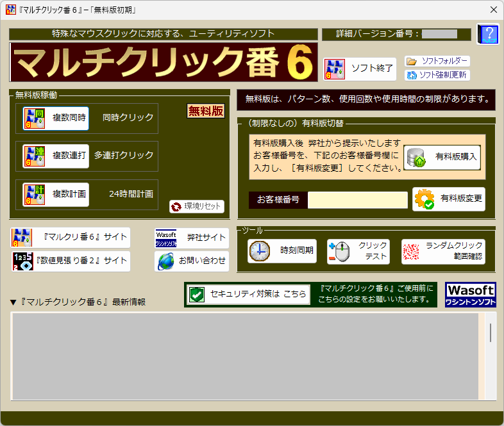Click セキュリティ対策は こちら button

coord(248,295)
